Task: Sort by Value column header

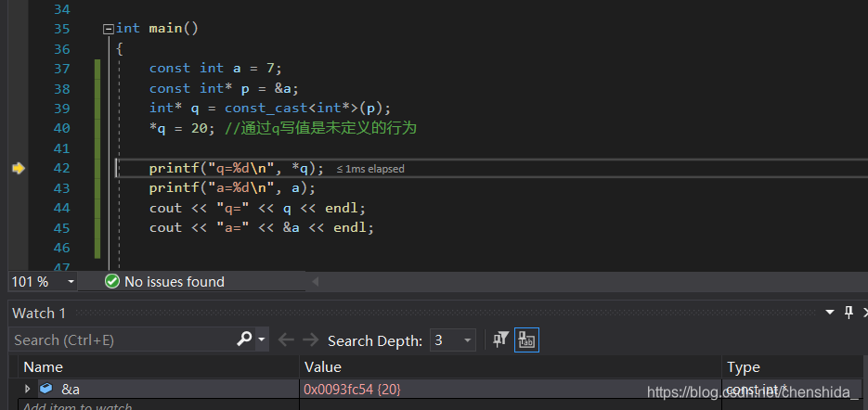Action: click(x=511, y=366)
